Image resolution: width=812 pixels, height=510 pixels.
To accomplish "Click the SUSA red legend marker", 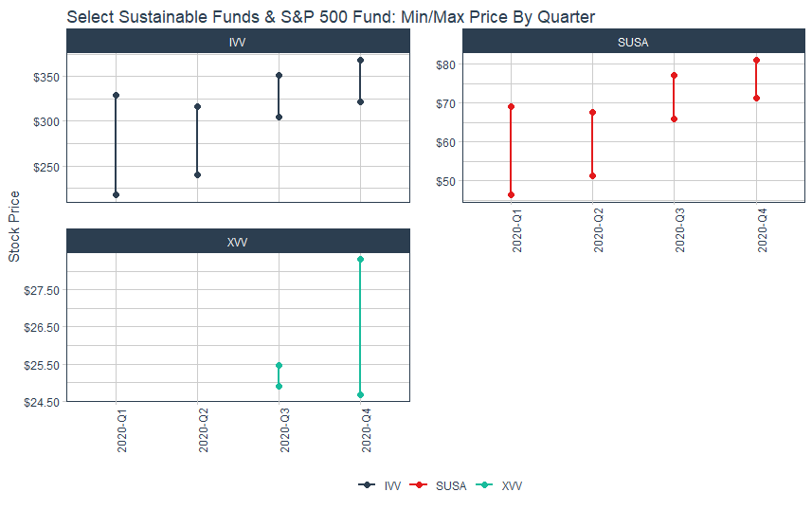I will [418, 485].
